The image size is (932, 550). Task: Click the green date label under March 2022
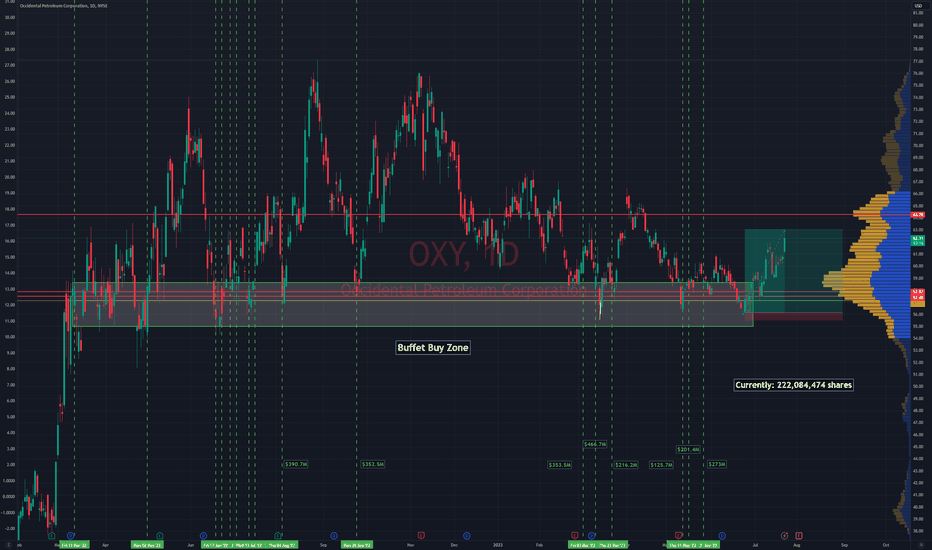pyautogui.click(x=74, y=545)
